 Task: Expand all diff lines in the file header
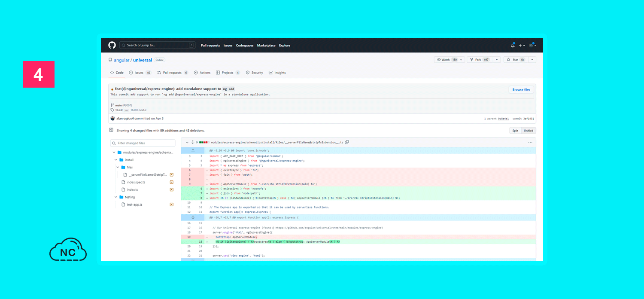[x=193, y=142]
